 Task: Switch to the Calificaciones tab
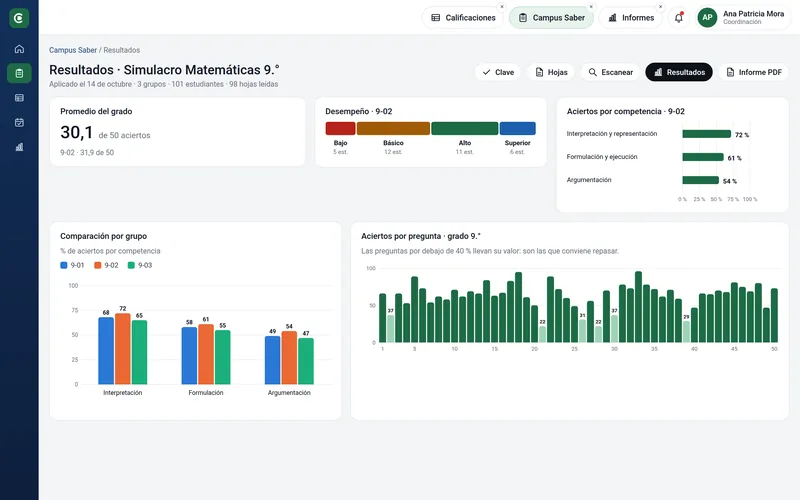click(463, 18)
